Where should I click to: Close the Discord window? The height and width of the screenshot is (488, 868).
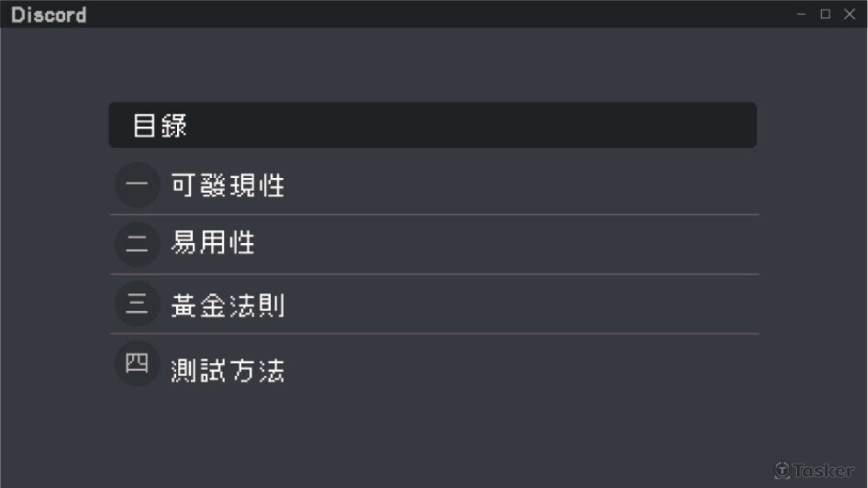pyautogui.click(x=850, y=14)
